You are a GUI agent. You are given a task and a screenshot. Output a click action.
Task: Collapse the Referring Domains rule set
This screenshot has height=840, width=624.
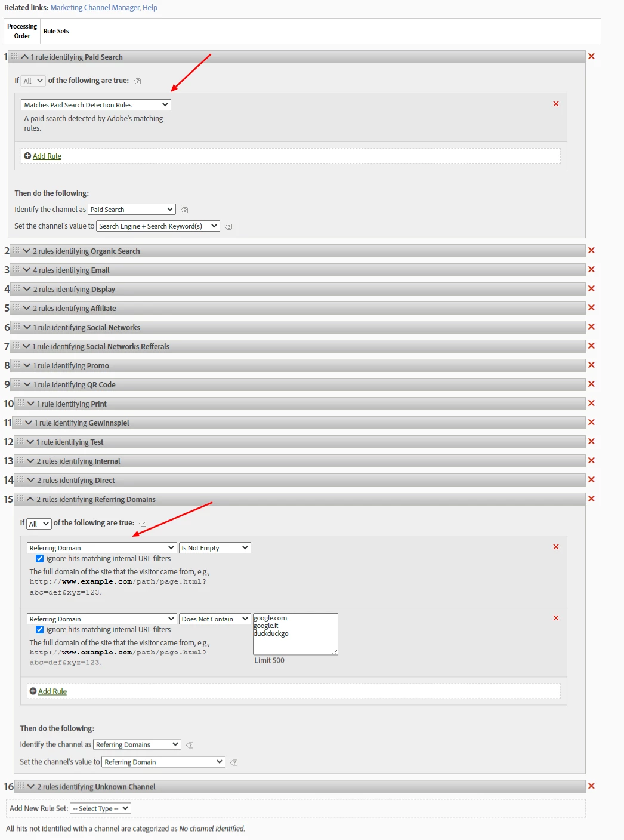pos(30,499)
